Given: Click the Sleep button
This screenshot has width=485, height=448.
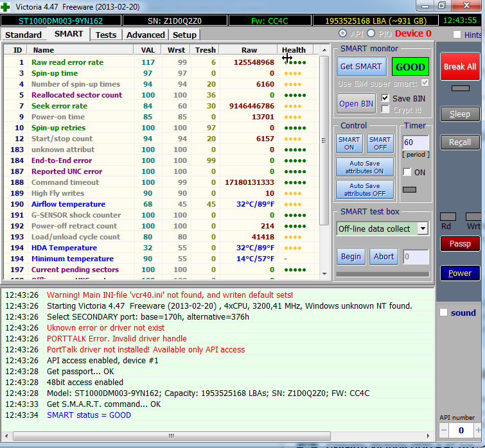Looking at the screenshot, I should tap(460, 114).
